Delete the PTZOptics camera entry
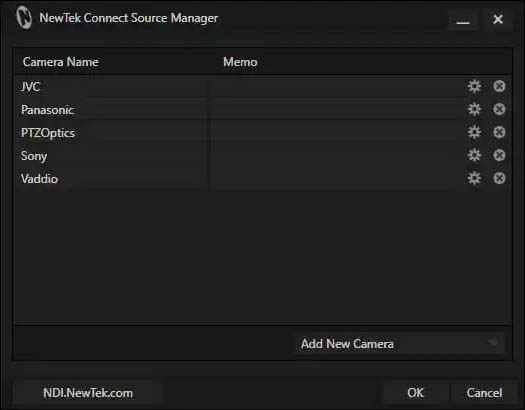 click(499, 132)
